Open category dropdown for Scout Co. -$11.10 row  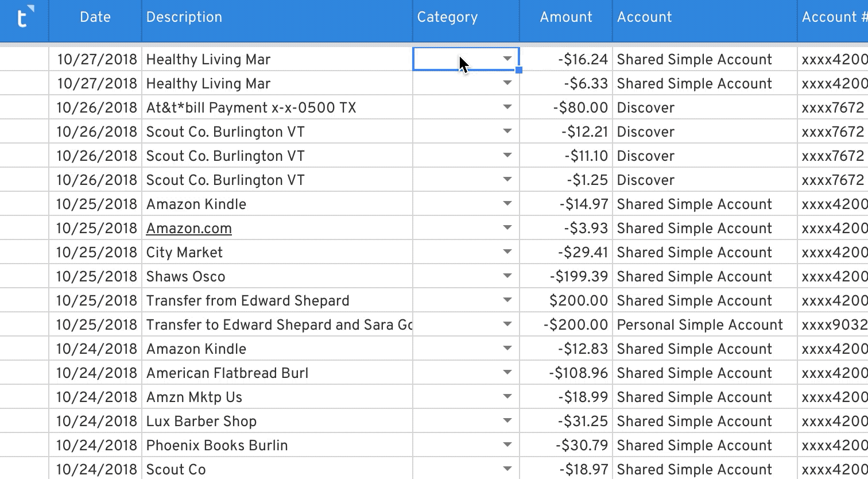[x=507, y=156]
